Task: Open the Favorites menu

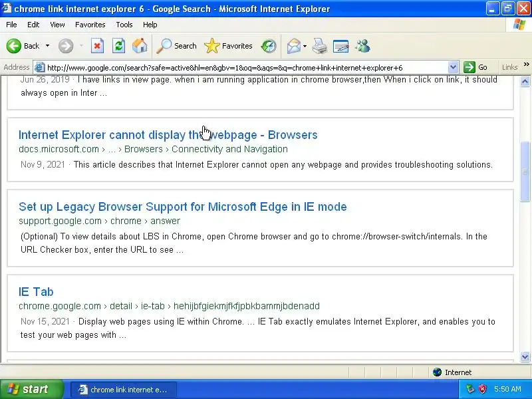Action: click(x=90, y=25)
